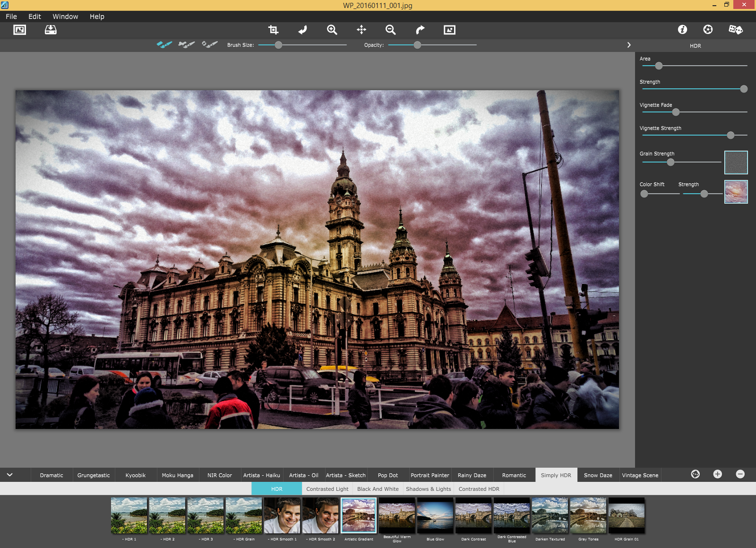
Task: Click the Vignette Fade slider handle
Action: (676, 112)
